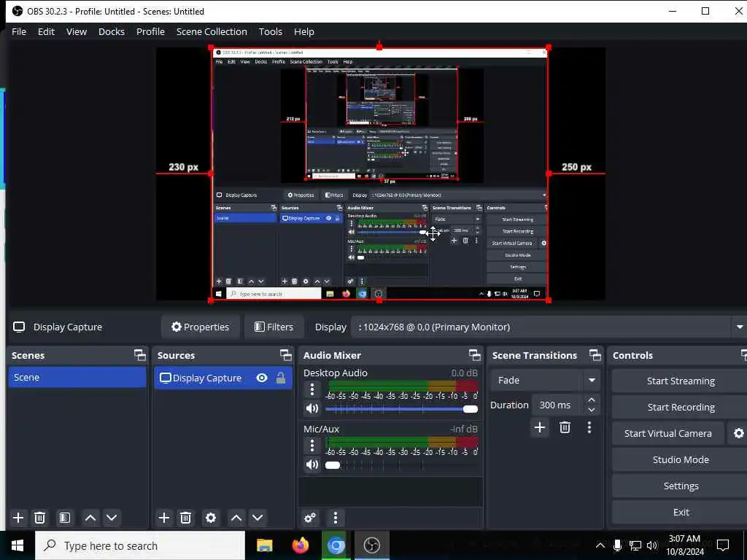The width and height of the screenshot is (747, 560).
Task: Click Start Virtual Camera button
Action: (668, 433)
